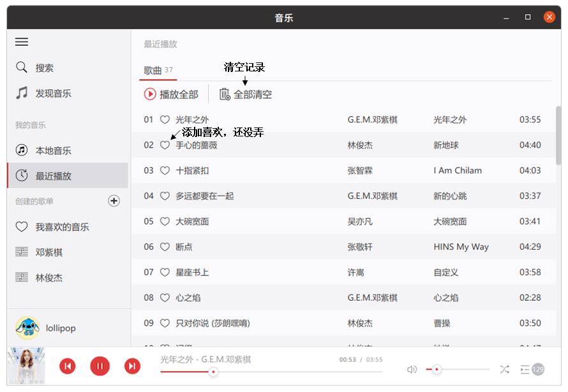Mute the volume speaker icon
This screenshot has width=568, height=392.
[412, 370]
